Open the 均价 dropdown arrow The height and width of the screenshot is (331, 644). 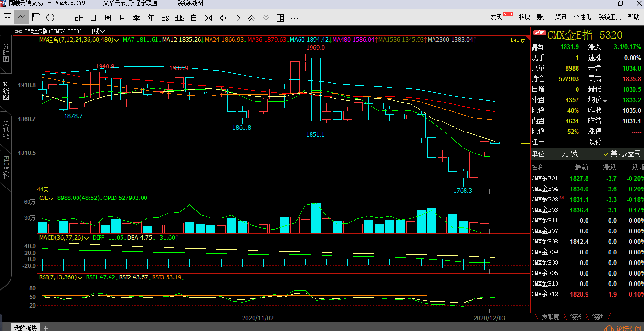click(x=605, y=100)
